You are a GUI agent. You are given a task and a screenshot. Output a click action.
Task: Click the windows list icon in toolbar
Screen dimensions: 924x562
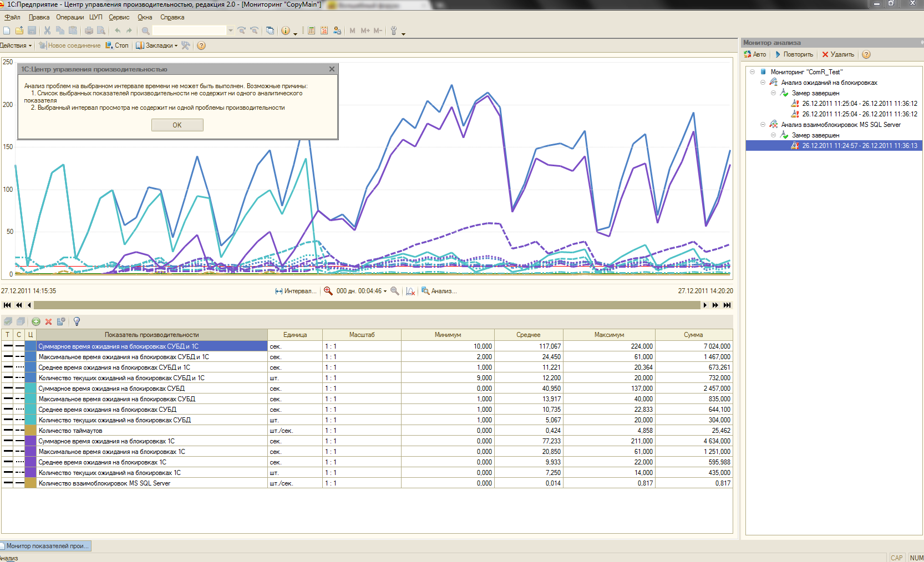[270, 30]
